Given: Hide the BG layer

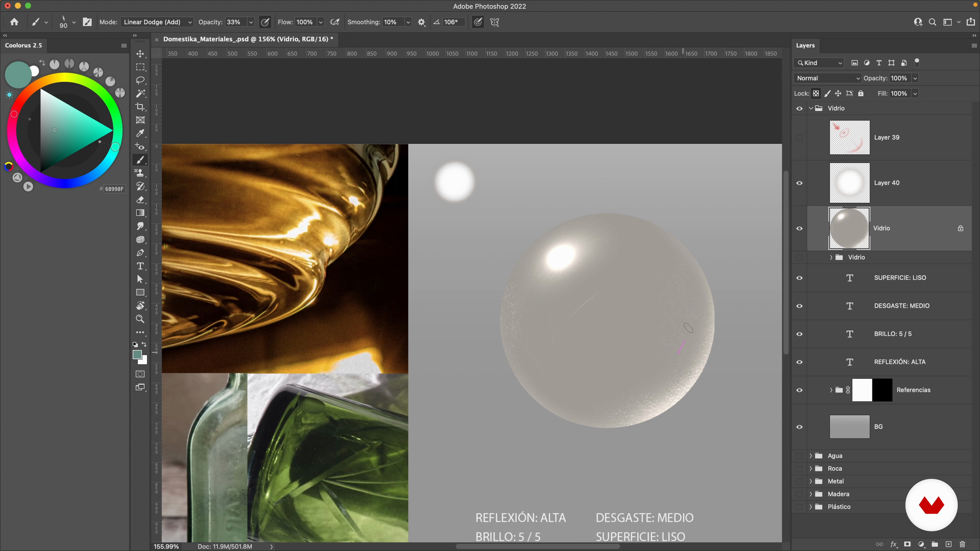Looking at the screenshot, I should coord(799,427).
